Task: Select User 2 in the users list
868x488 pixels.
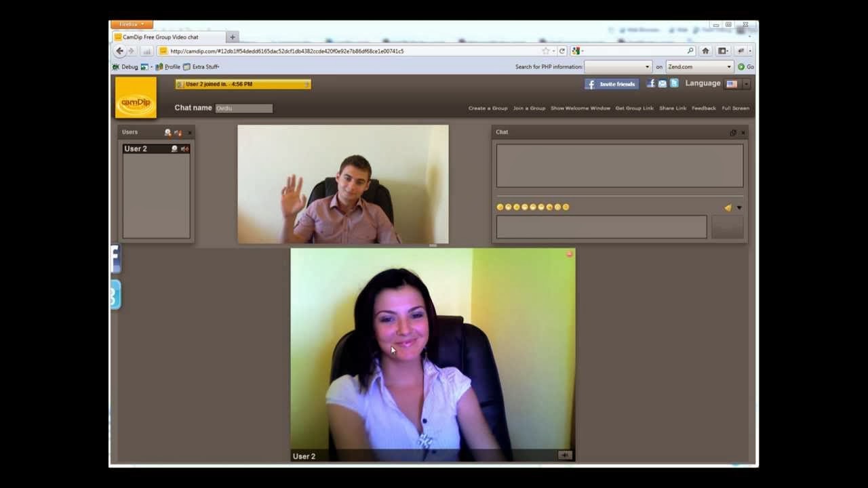Action: pos(156,148)
